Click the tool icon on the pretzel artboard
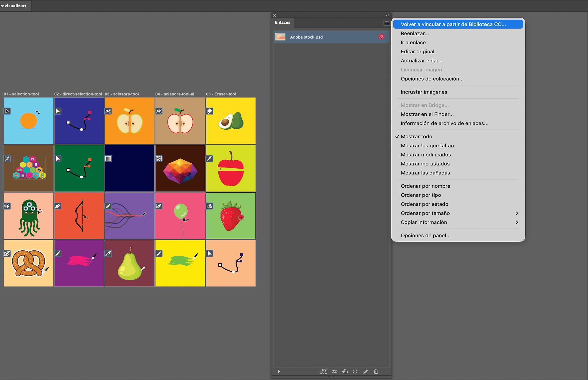 tap(7, 253)
